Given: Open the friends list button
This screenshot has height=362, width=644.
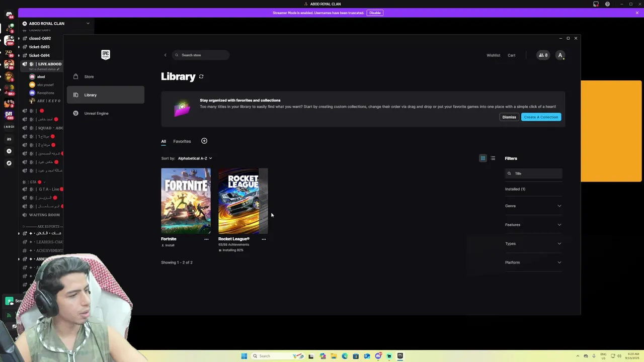Looking at the screenshot, I should click(x=543, y=55).
